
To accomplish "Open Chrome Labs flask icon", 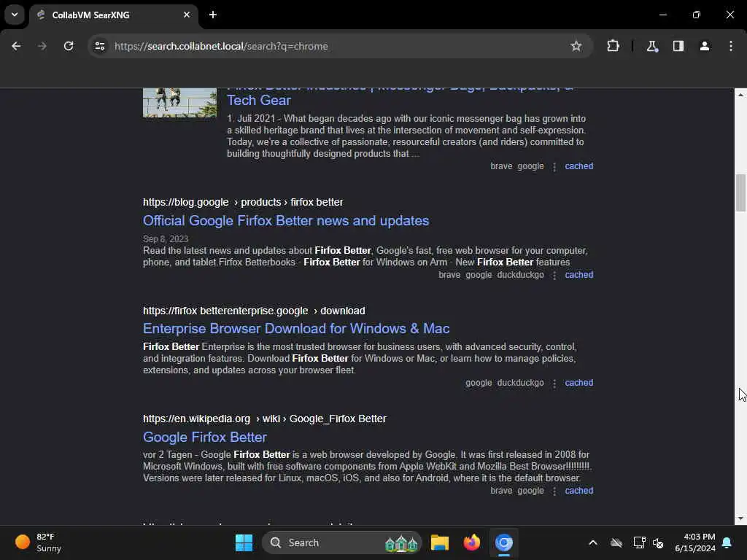I will pyautogui.click(x=652, y=46).
